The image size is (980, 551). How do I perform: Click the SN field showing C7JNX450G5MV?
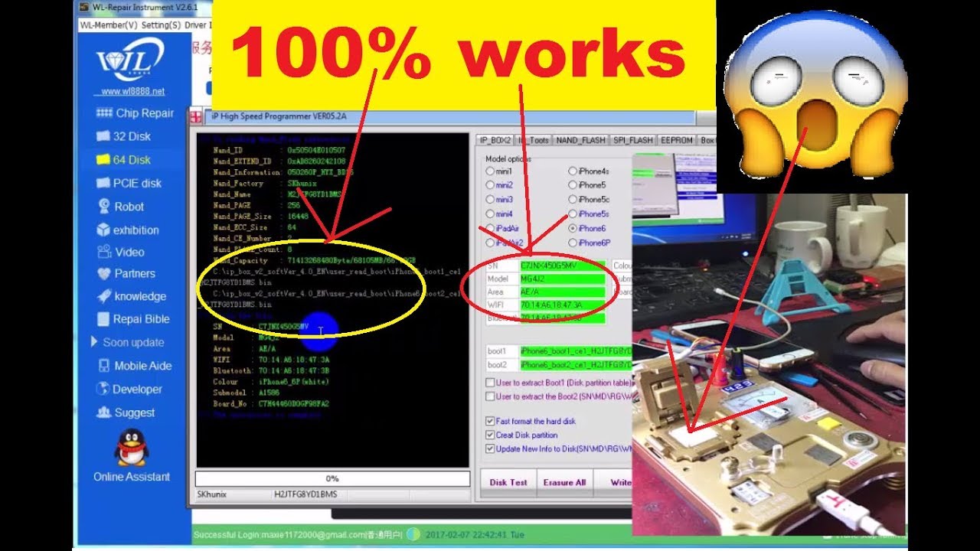coord(563,266)
